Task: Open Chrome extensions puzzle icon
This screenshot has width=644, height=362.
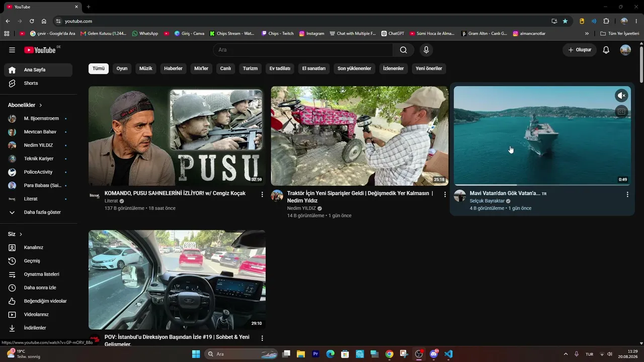Action: [606, 21]
